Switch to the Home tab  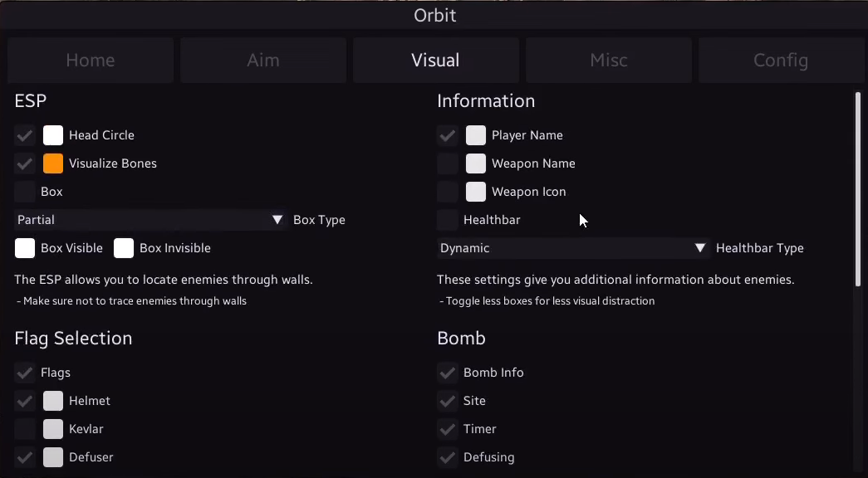click(x=91, y=61)
